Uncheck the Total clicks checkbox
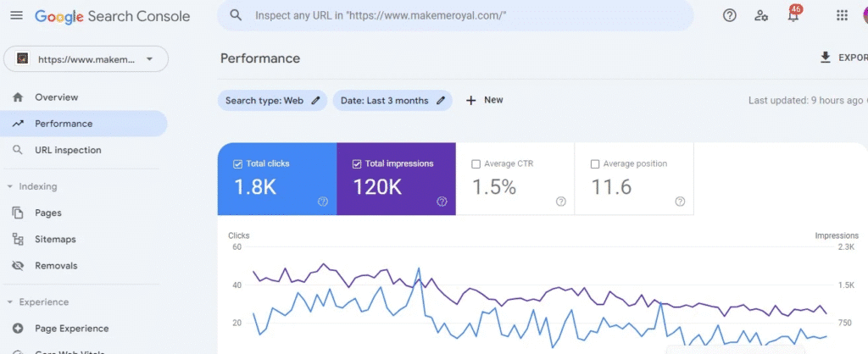 (237, 164)
